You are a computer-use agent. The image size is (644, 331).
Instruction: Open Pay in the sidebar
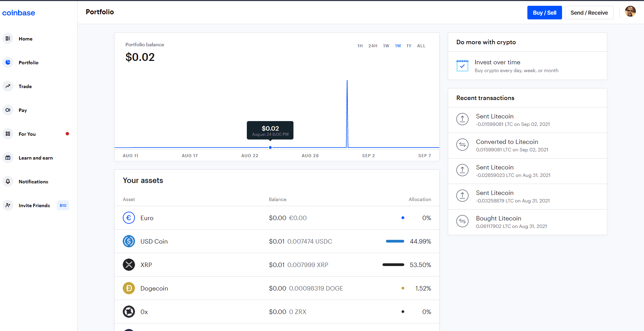23,110
